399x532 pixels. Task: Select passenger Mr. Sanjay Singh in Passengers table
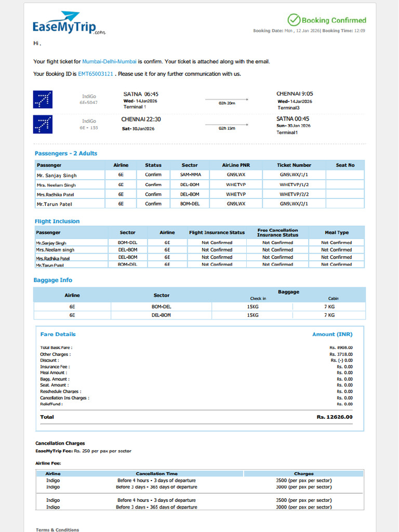[x=57, y=176]
